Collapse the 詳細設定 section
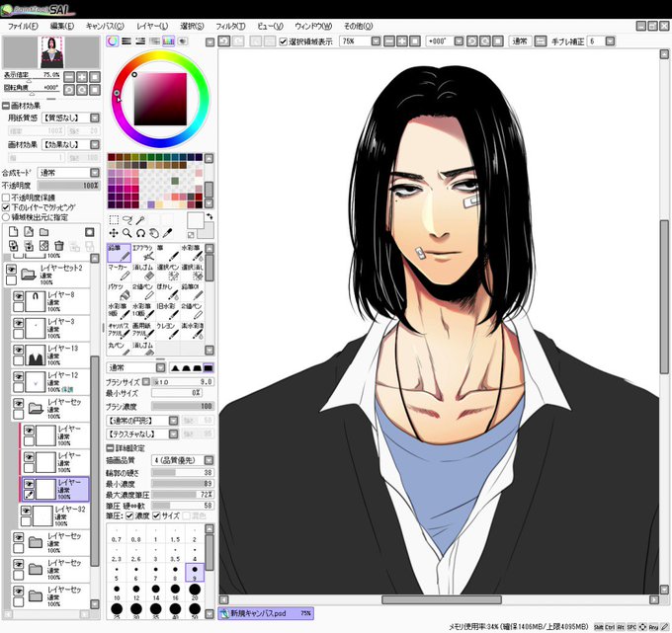The height and width of the screenshot is (633, 672). coord(110,448)
